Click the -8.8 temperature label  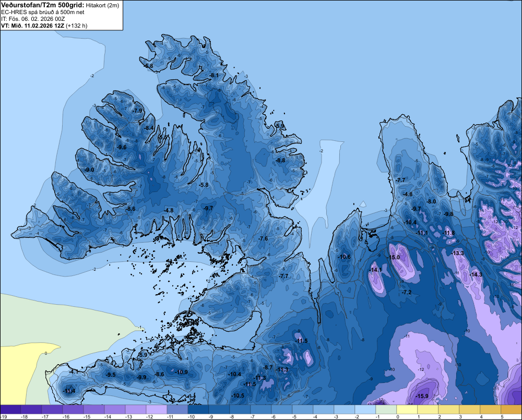click(x=280, y=160)
